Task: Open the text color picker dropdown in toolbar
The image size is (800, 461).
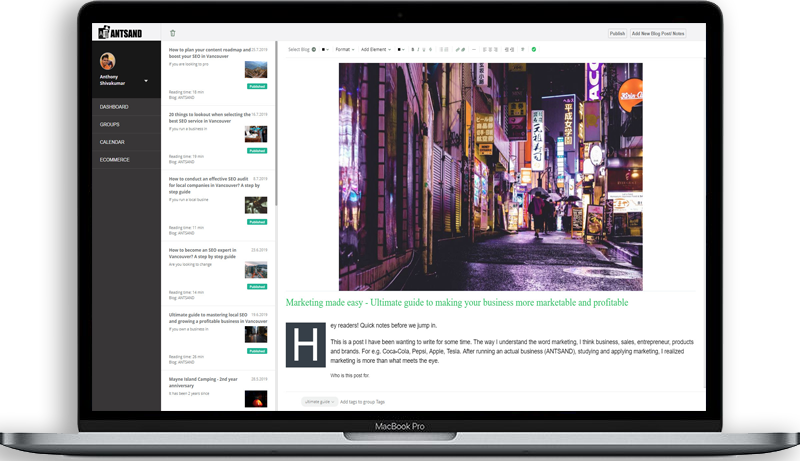Action: (x=401, y=49)
